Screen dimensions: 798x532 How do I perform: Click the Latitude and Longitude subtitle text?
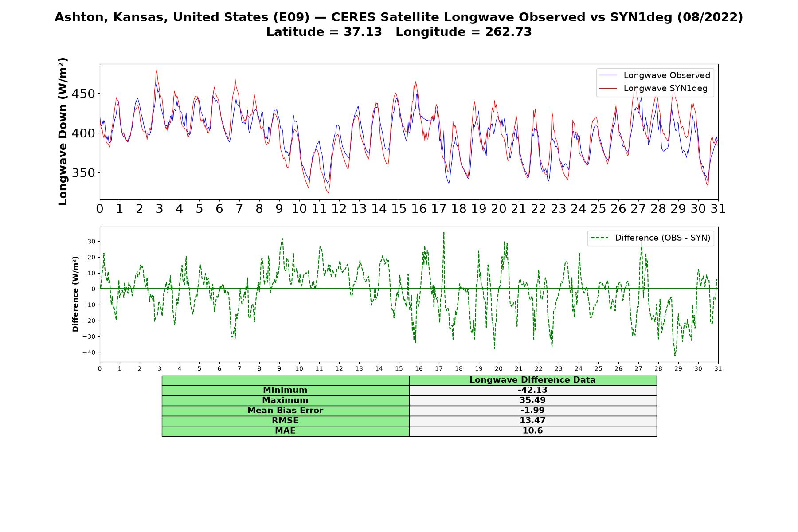[399, 32]
